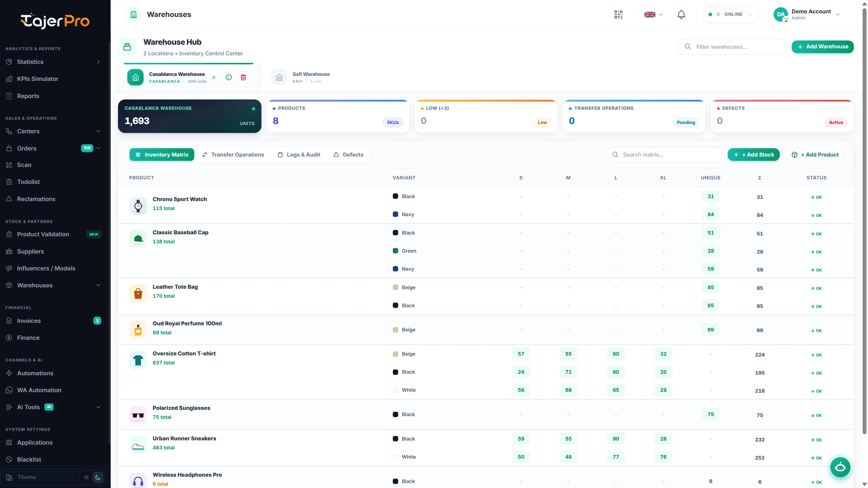Screen dimensions: 868x488
Task: Open the Defects tab
Action: pyautogui.click(x=348, y=155)
